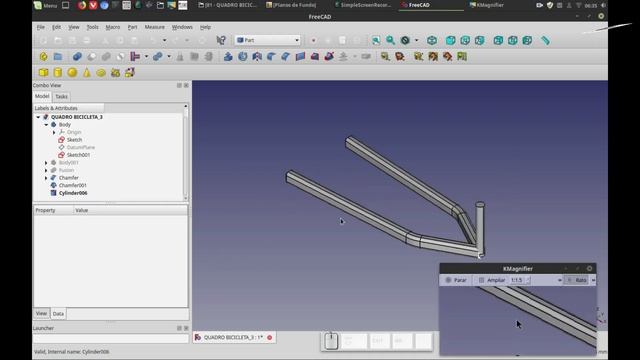Click the draw style round icon
The height and width of the screenshot is (360, 640).
click(x=405, y=40)
